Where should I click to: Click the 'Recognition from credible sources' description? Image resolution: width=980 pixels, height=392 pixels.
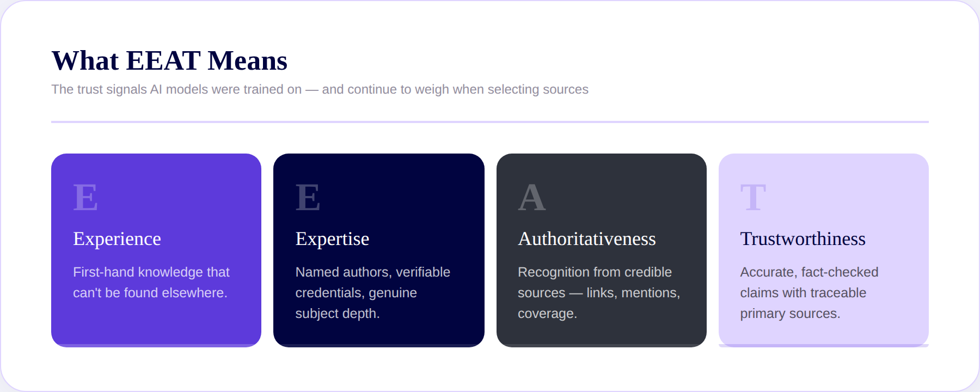tap(599, 293)
